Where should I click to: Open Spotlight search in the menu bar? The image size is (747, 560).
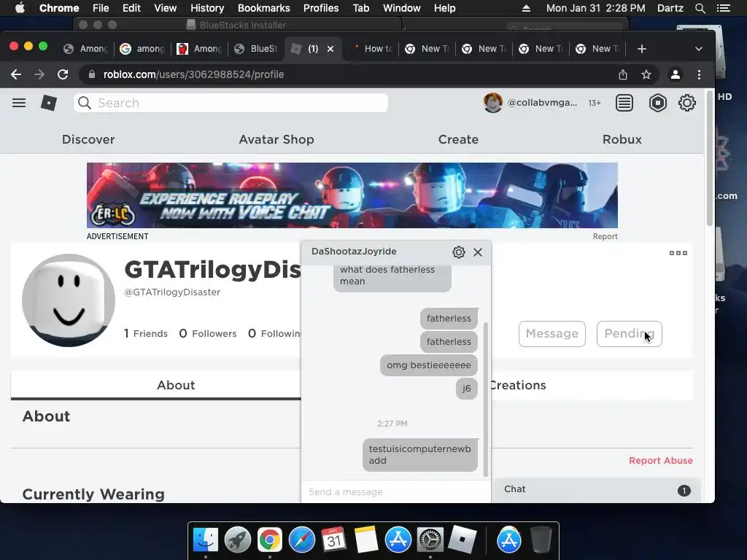click(x=700, y=8)
